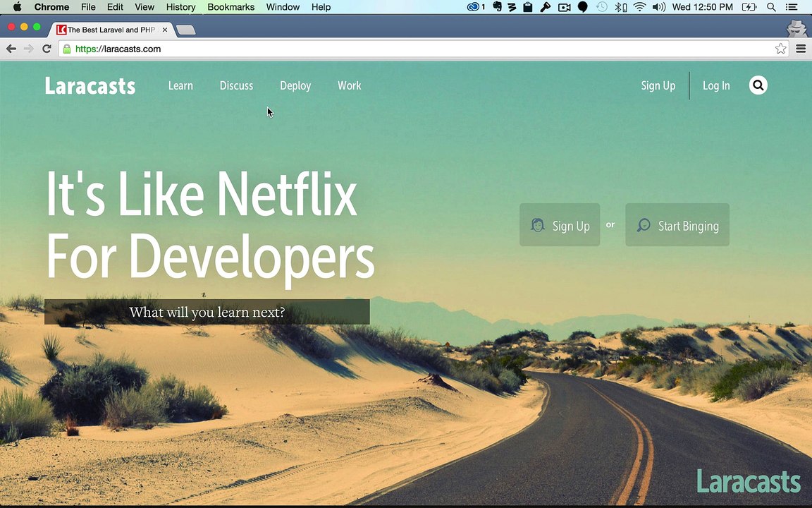This screenshot has width=812, height=508.
Task: Click the battery charging status icon
Action: (749, 7)
